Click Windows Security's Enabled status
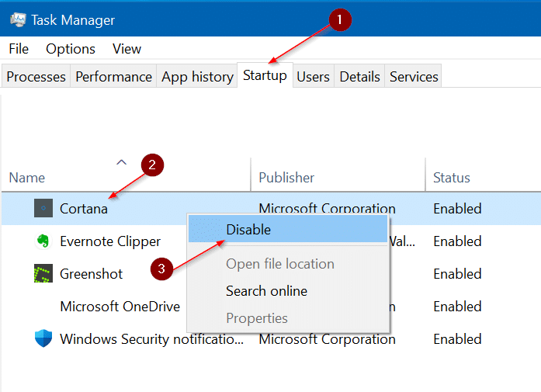 pyautogui.click(x=457, y=339)
